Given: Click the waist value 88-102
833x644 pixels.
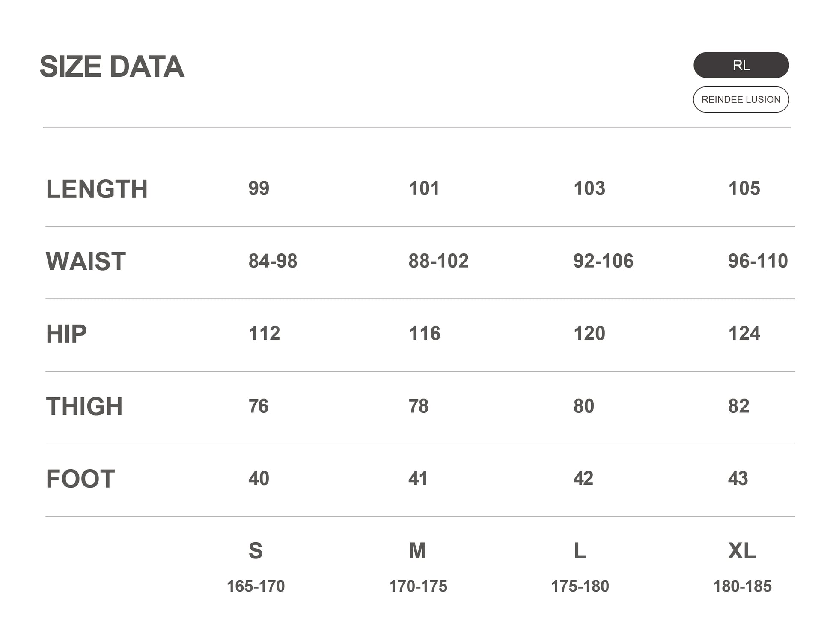Looking at the screenshot, I should 438,261.
